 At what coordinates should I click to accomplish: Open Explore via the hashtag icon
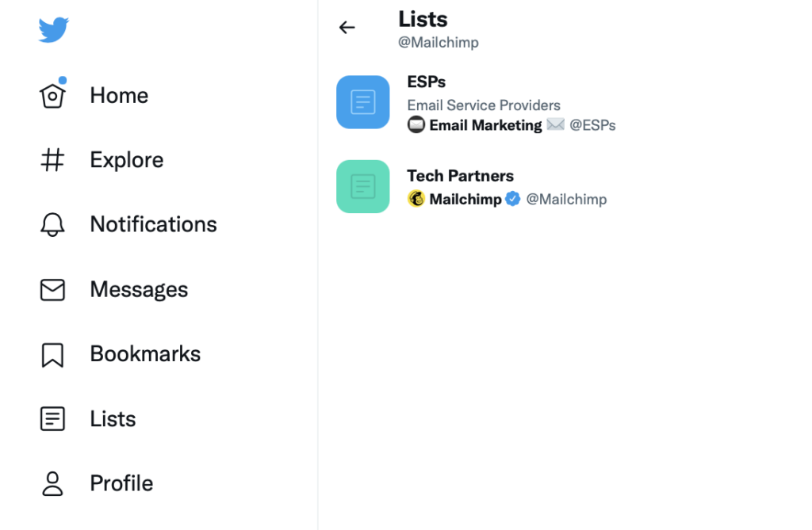(x=52, y=159)
